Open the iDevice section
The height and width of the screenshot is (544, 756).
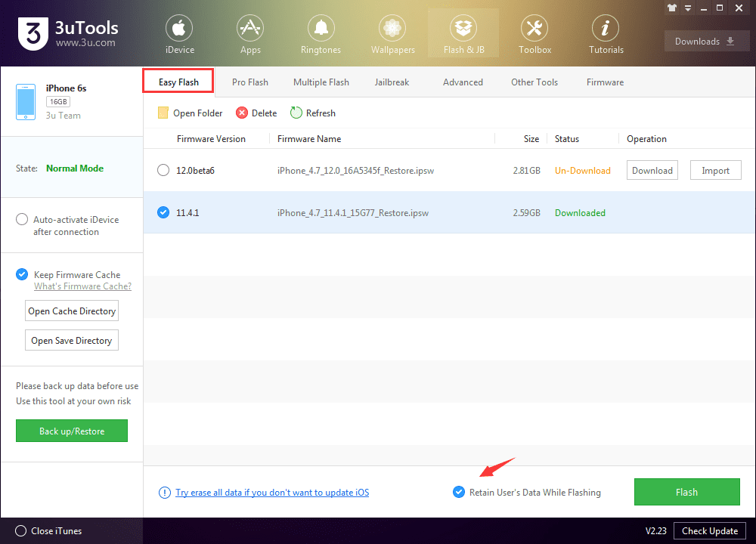click(x=179, y=34)
